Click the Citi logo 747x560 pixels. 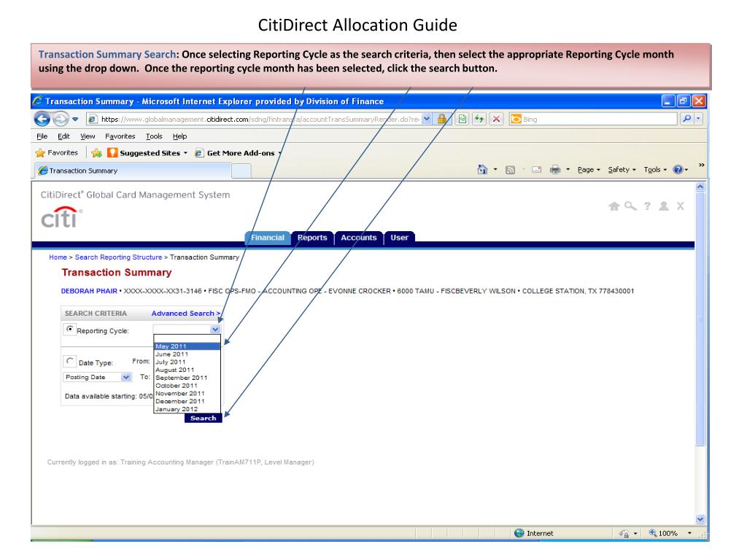pyautogui.click(x=61, y=217)
